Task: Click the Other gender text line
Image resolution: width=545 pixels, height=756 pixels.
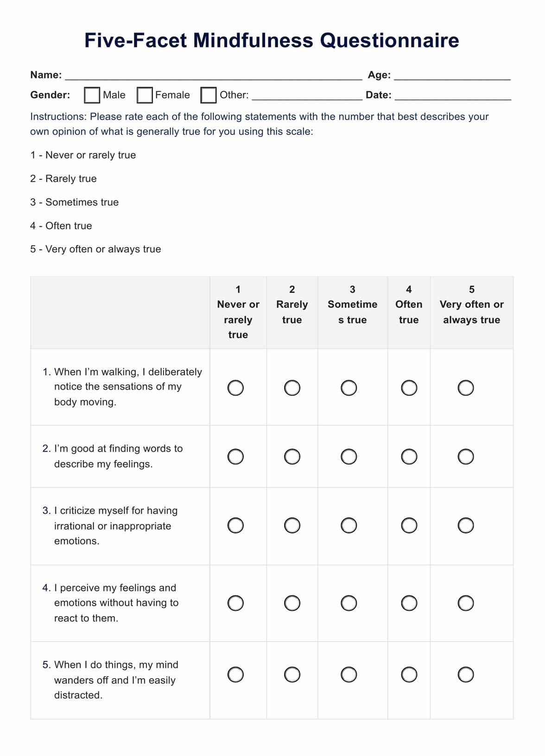Action: 307,96
